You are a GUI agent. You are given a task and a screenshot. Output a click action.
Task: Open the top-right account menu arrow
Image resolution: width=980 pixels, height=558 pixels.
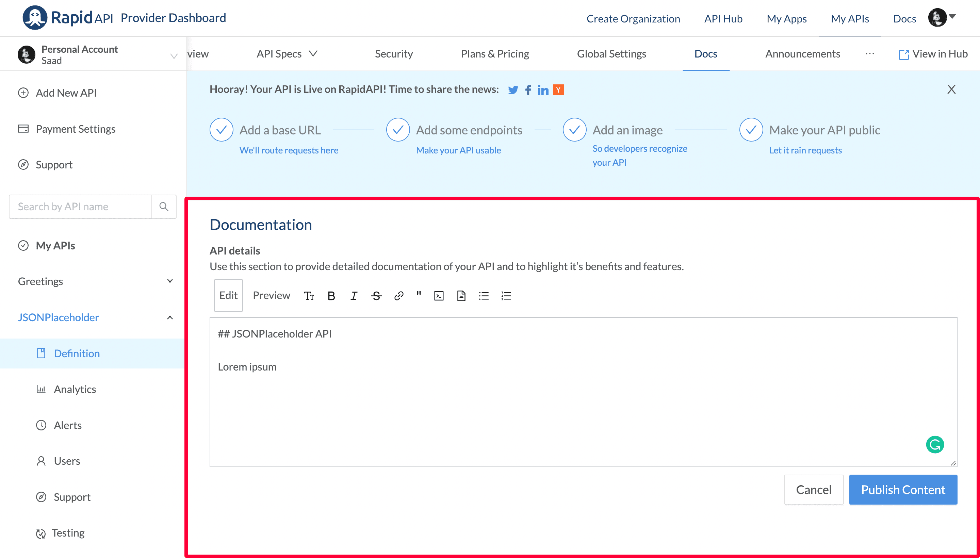[952, 16]
